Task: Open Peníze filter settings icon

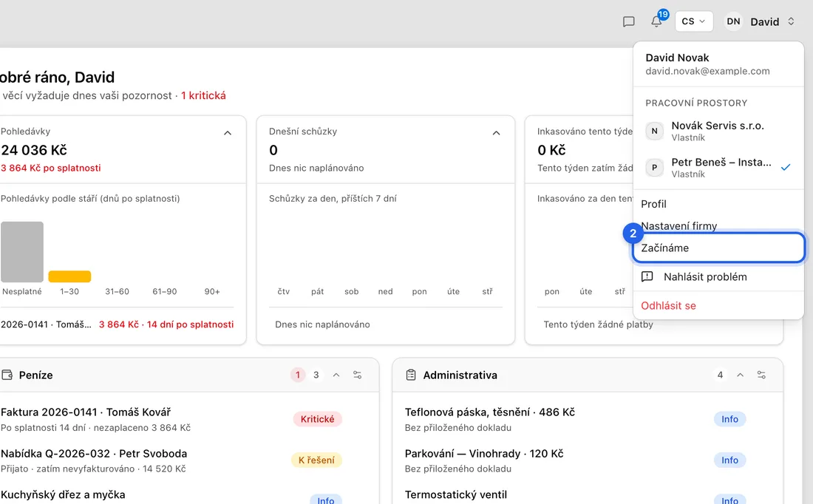Action: click(357, 375)
